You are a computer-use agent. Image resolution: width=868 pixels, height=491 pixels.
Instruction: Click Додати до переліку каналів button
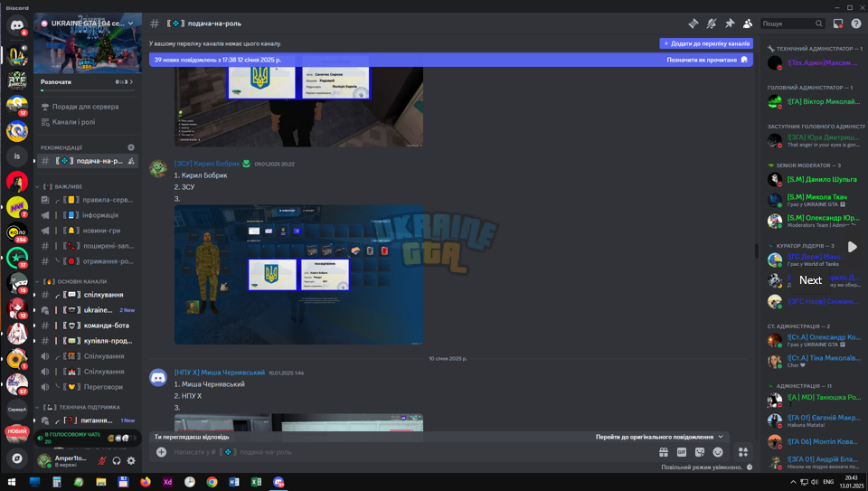[706, 43]
